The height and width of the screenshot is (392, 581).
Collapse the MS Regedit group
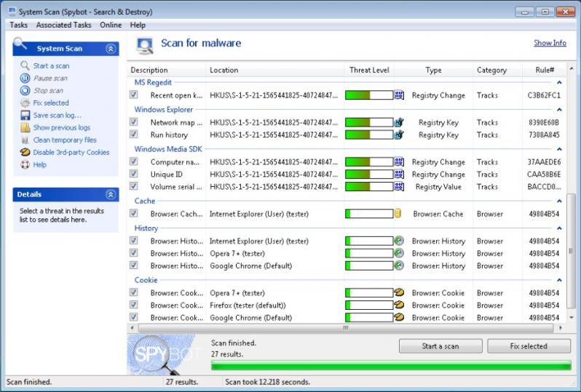click(559, 83)
